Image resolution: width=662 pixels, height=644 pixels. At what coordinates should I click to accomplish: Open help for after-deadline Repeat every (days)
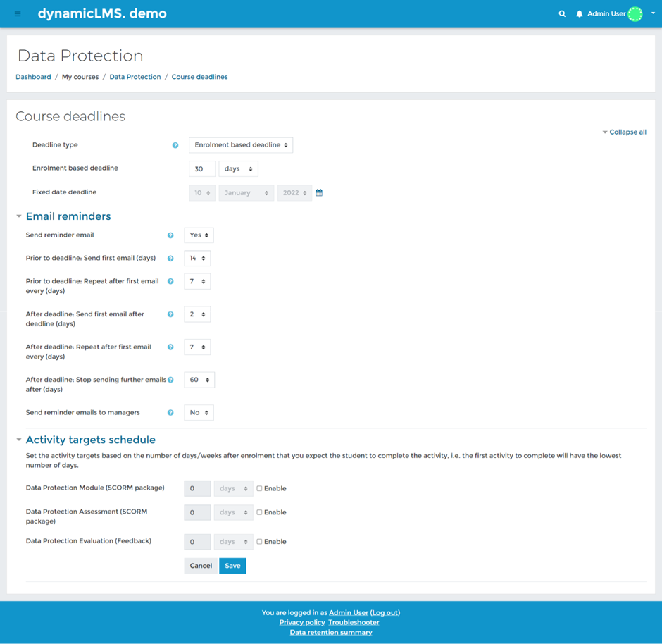pyautogui.click(x=170, y=347)
